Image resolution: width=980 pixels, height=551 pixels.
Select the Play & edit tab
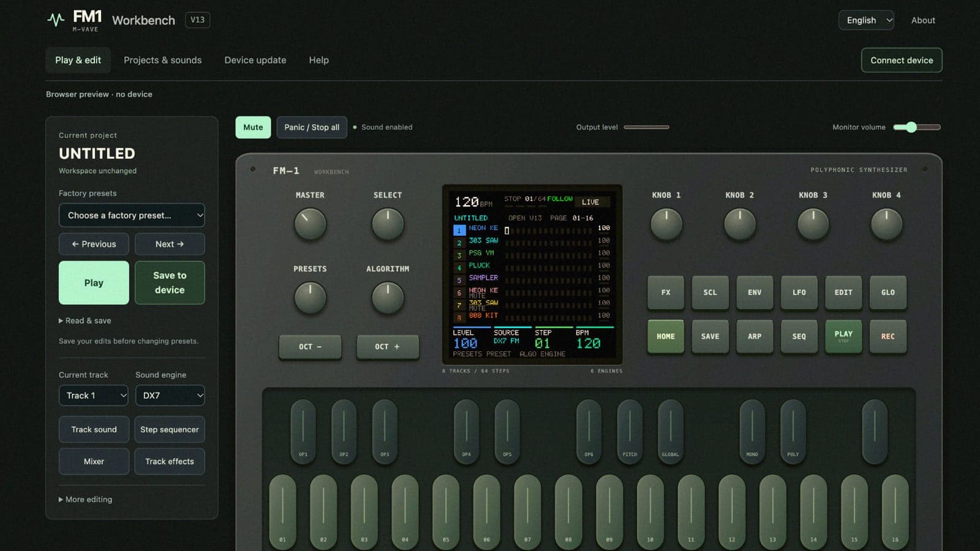78,60
